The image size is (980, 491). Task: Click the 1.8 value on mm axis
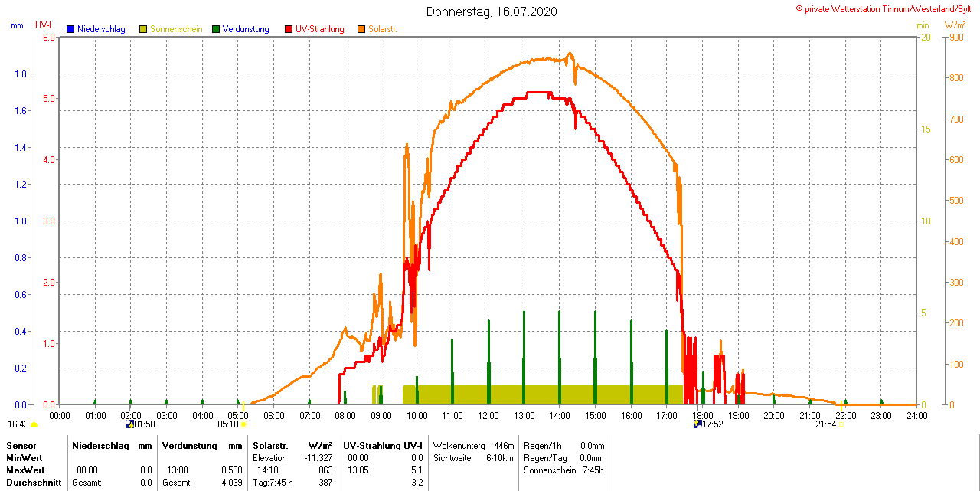21,74
